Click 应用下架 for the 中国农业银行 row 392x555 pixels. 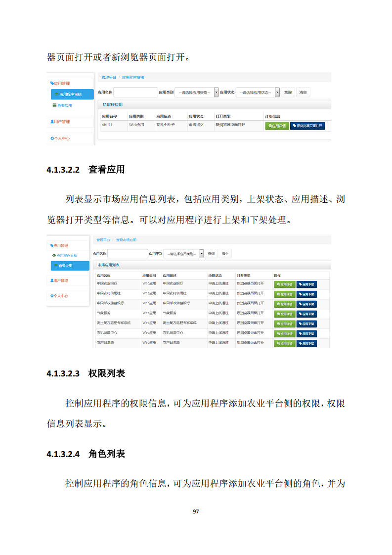tap(307, 284)
